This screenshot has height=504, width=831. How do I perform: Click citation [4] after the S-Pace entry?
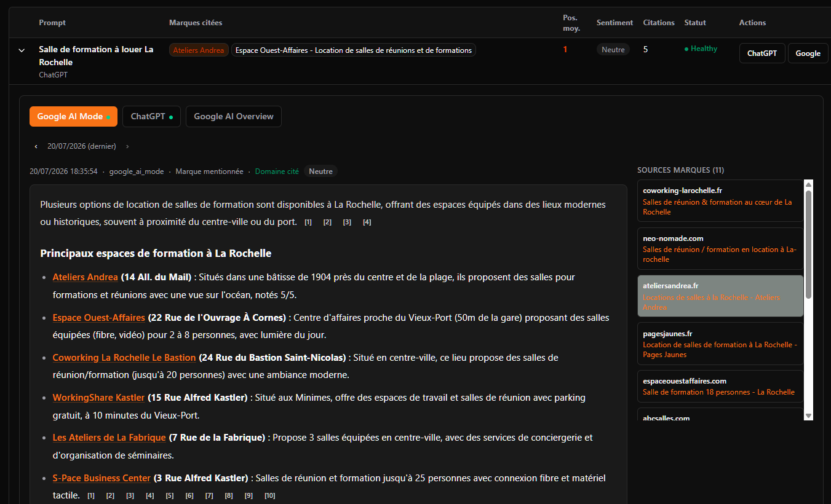(x=150, y=495)
